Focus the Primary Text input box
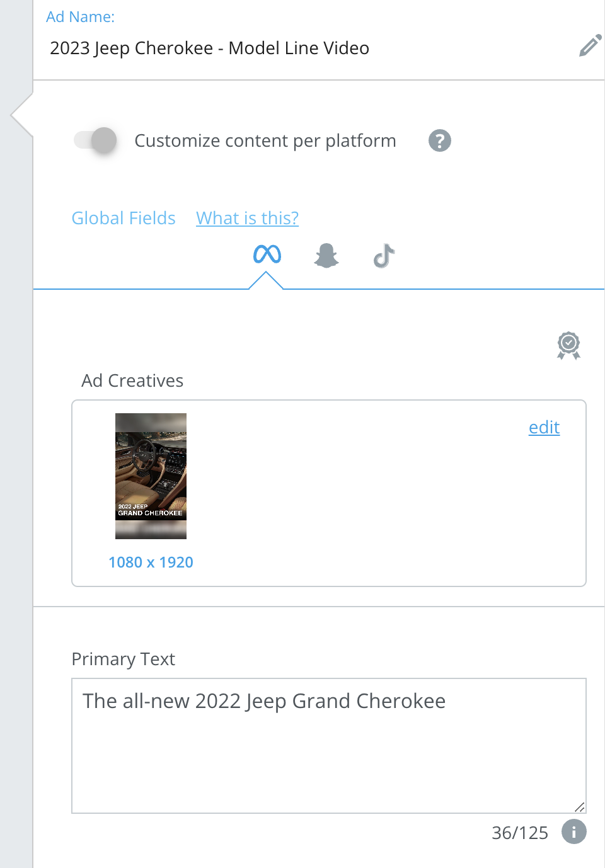This screenshot has height=868, width=605. (x=329, y=746)
